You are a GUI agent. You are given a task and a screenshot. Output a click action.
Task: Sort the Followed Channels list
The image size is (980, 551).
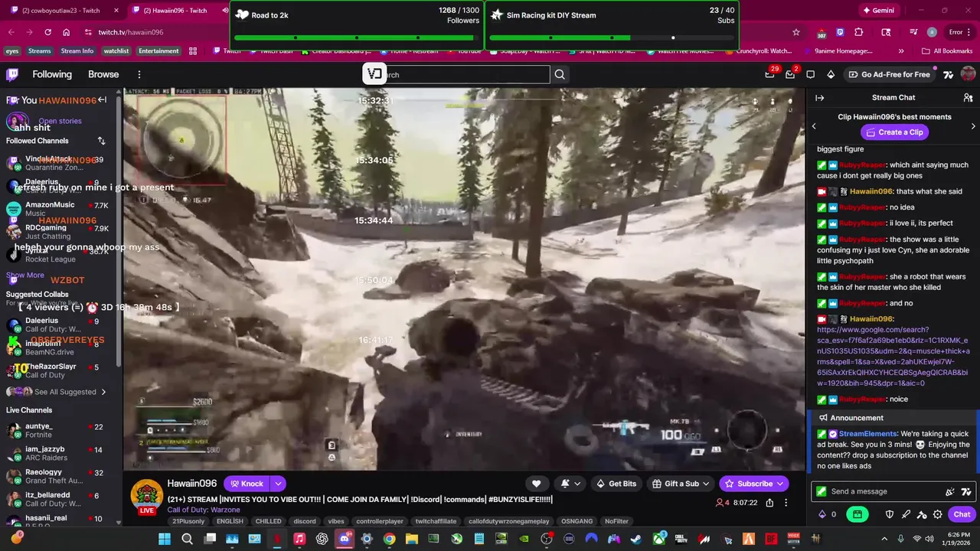pos(101,141)
